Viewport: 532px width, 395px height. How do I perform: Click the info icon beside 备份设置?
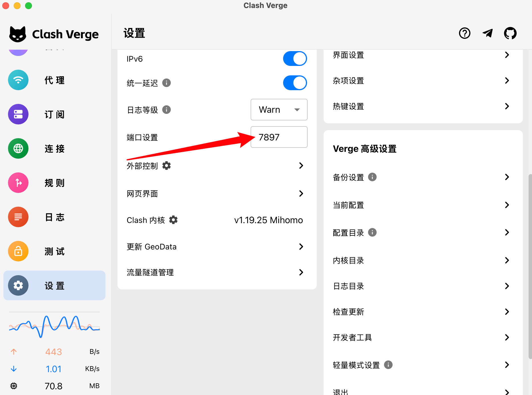tap(372, 177)
